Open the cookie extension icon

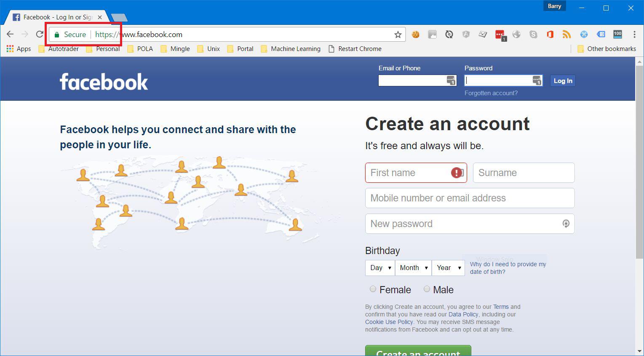(x=416, y=35)
